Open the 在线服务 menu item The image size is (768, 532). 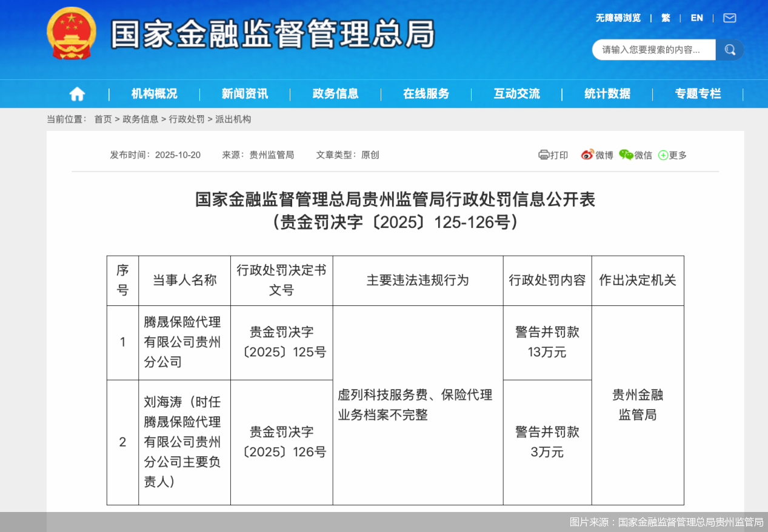(x=426, y=94)
